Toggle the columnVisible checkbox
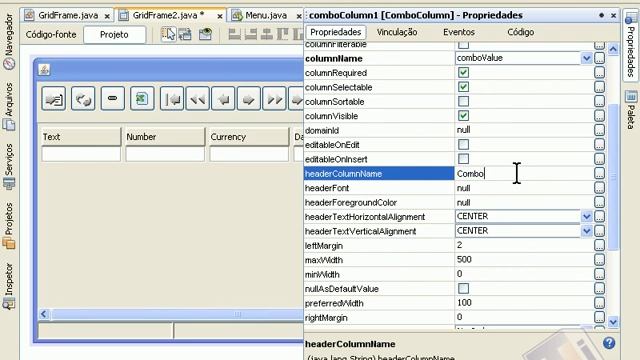Screen dimensions: 640x360 (x=463, y=116)
